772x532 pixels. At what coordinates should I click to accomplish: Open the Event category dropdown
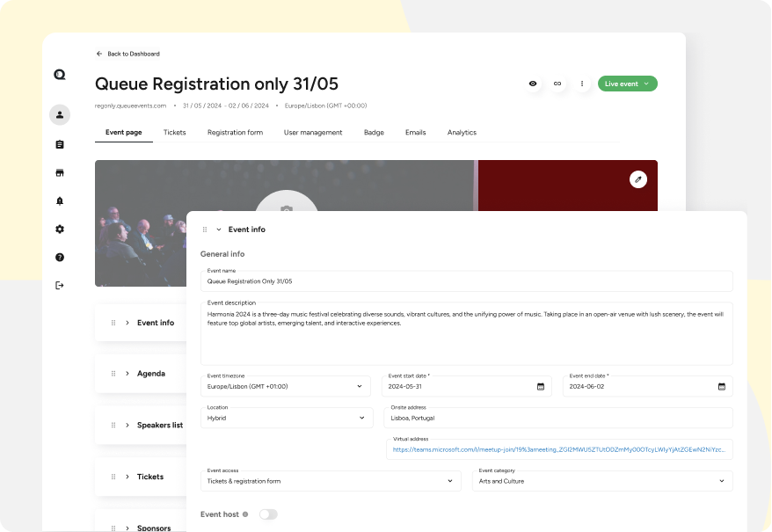tap(602, 481)
